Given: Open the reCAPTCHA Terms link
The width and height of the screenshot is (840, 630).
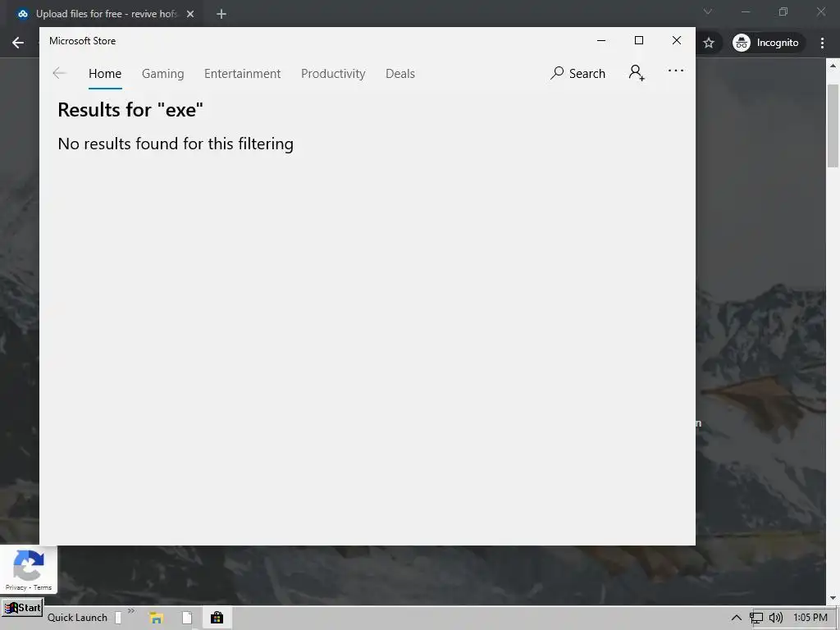Looking at the screenshot, I should (43, 587).
